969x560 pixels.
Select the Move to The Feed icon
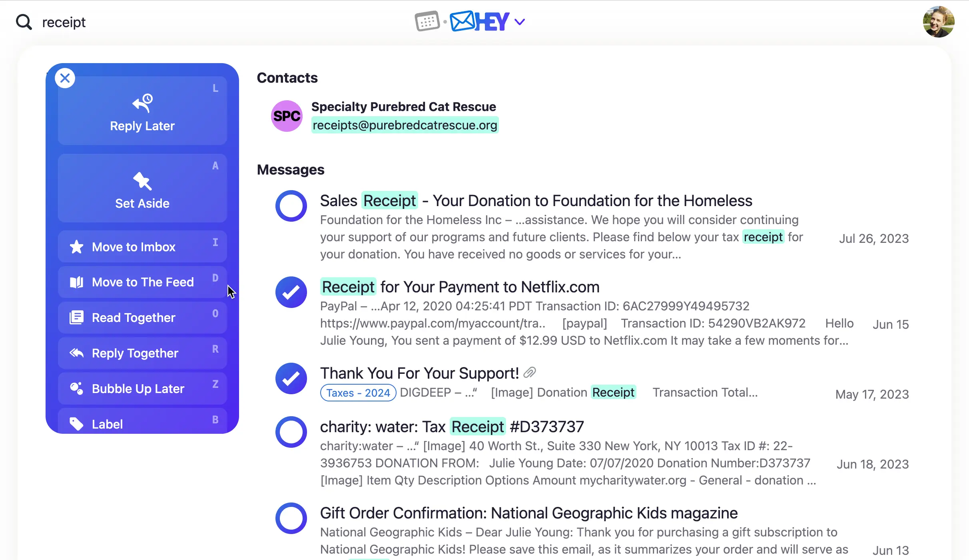click(76, 282)
